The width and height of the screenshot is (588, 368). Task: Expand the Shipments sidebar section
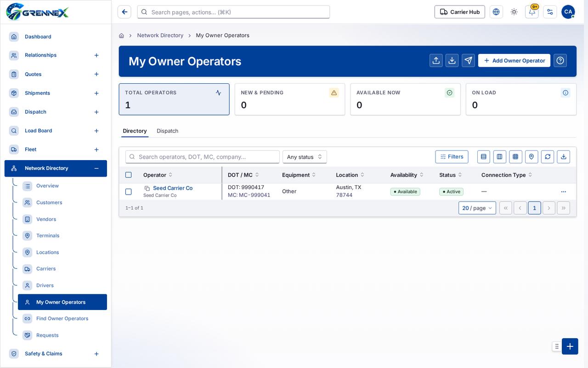pyautogui.click(x=96, y=93)
